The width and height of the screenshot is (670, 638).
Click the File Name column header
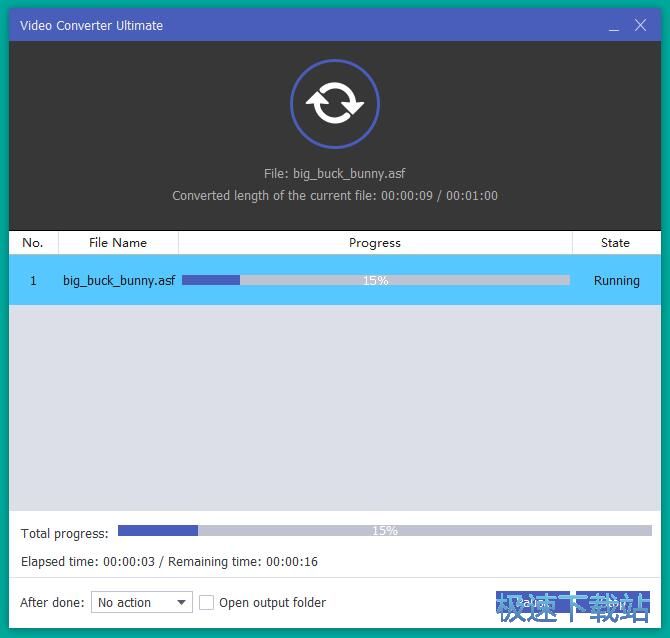point(118,243)
